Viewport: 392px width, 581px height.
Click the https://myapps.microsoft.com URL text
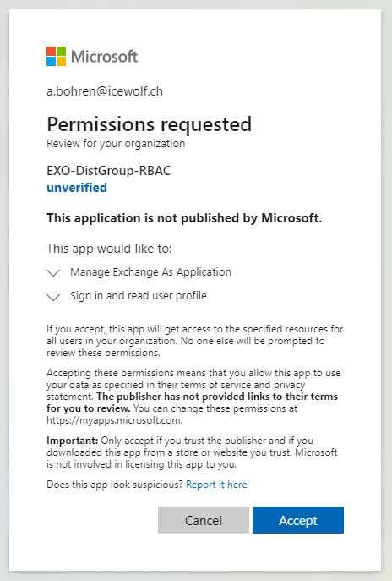click(114, 420)
